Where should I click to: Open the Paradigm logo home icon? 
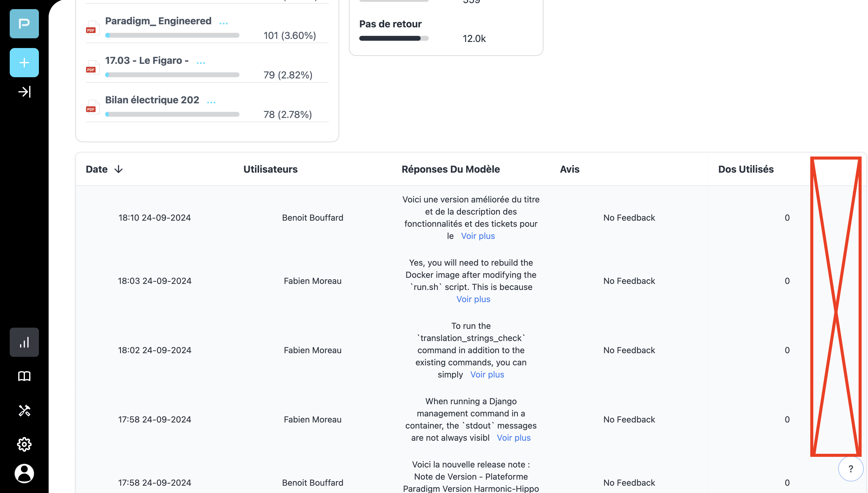[x=24, y=24]
